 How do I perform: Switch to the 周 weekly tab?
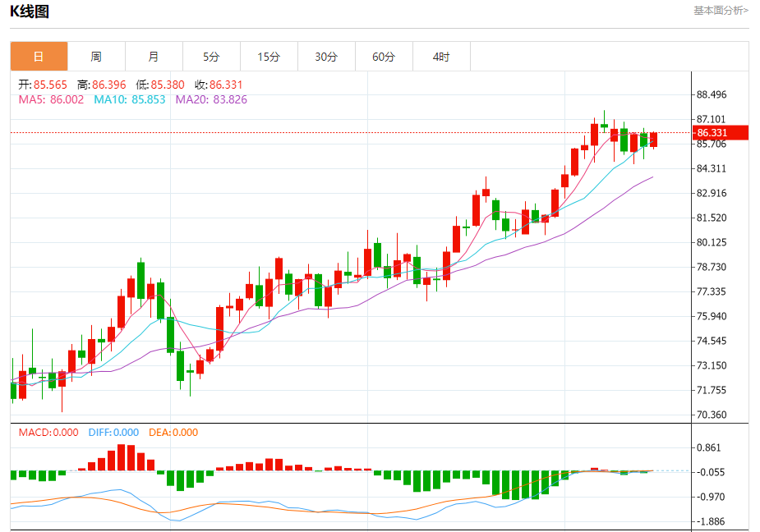[x=96, y=57]
